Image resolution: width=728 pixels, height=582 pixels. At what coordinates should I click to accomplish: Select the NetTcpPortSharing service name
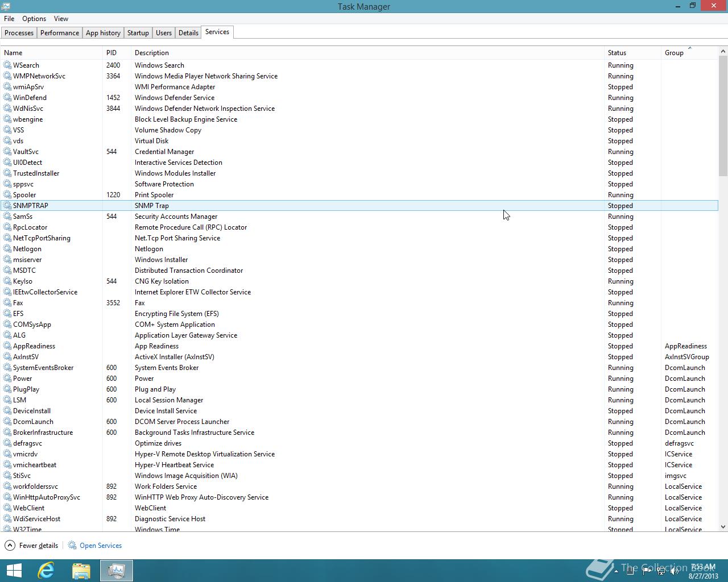(42, 238)
